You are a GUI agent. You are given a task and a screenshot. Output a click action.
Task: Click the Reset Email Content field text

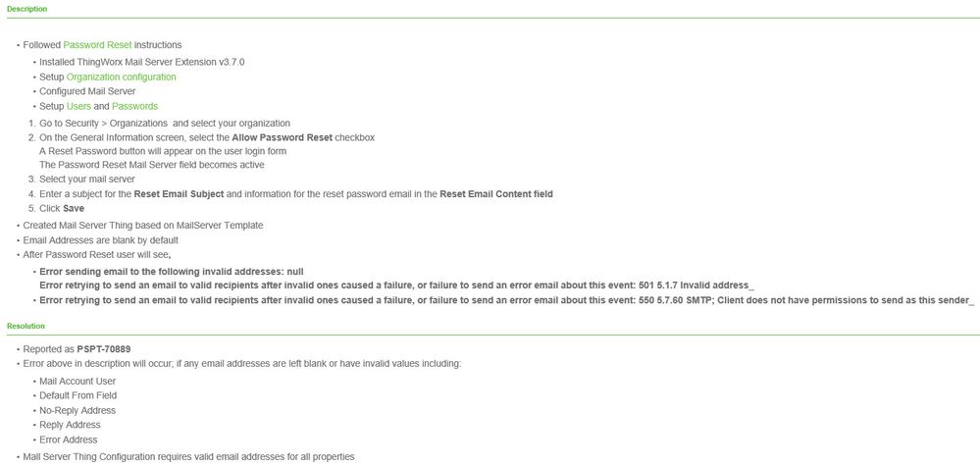point(496,194)
